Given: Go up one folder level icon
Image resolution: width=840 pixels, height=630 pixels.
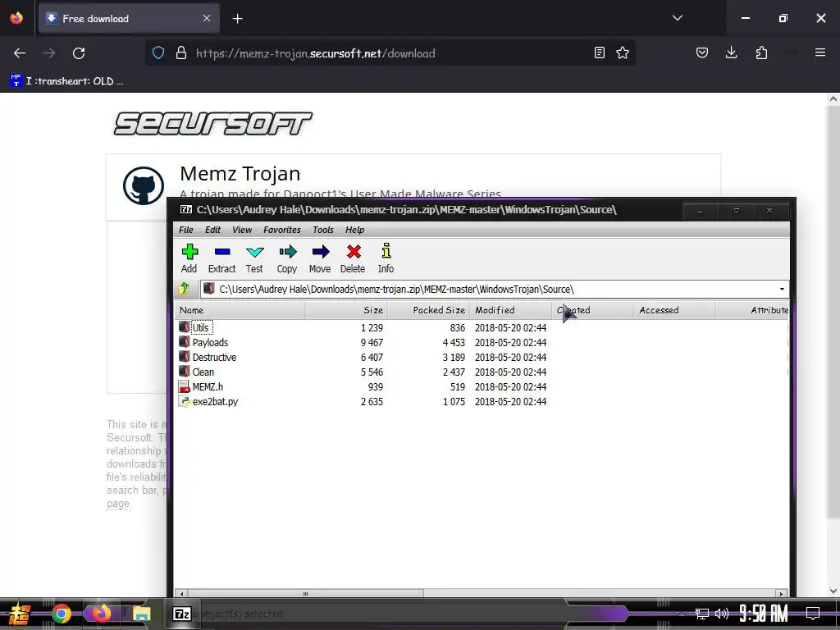Looking at the screenshot, I should (184, 290).
